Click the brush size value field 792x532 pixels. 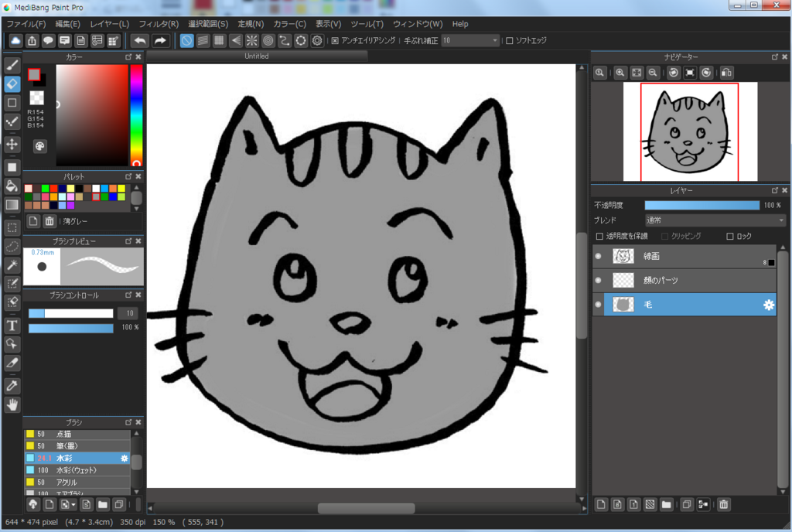[x=128, y=313]
